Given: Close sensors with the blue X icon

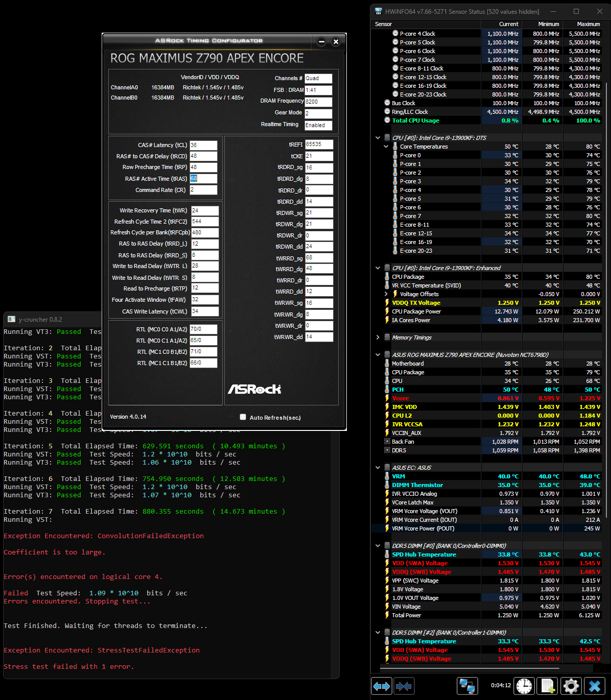Looking at the screenshot, I should point(594,686).
